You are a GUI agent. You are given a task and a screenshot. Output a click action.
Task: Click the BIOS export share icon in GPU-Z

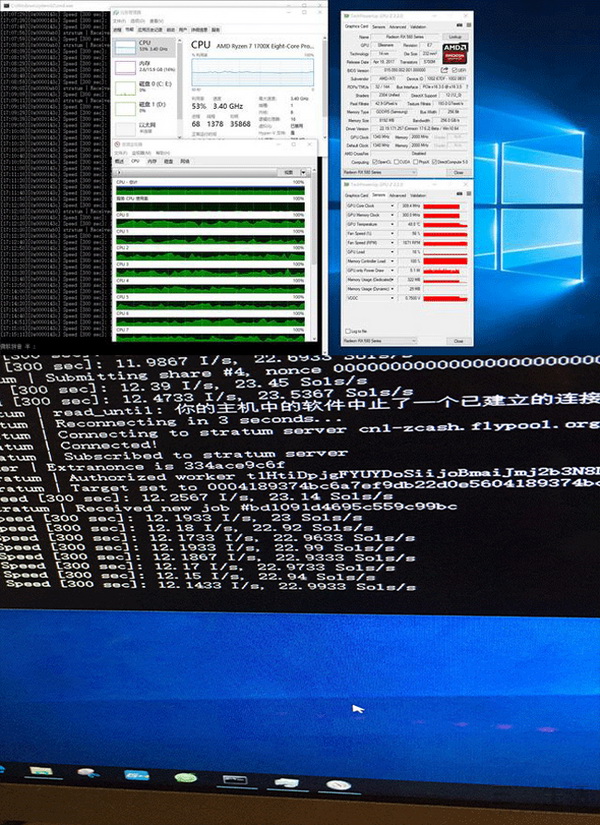[444, 70]
